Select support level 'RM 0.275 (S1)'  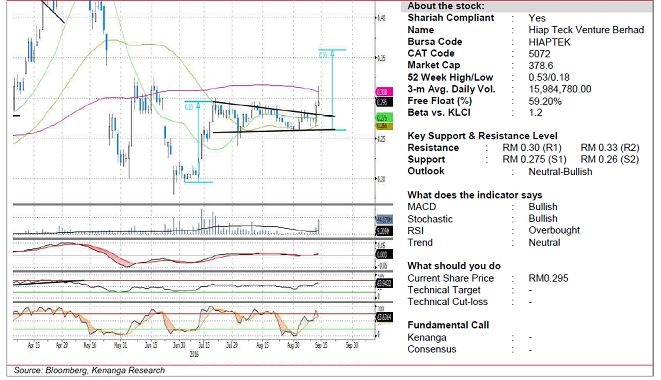(x=535, y=160)
